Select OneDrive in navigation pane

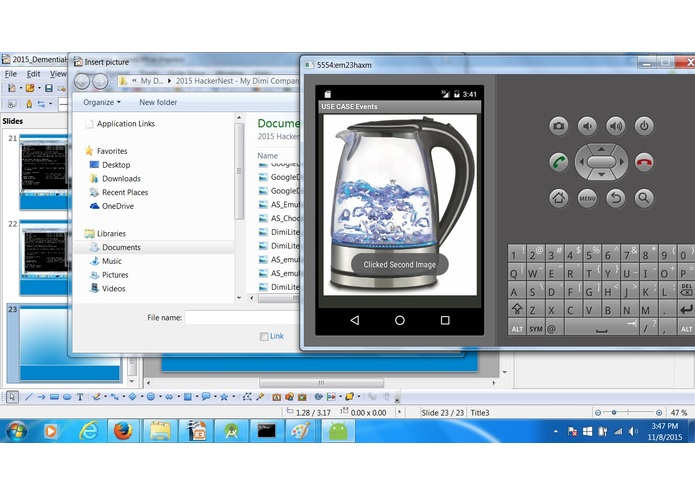pos(117,206)
